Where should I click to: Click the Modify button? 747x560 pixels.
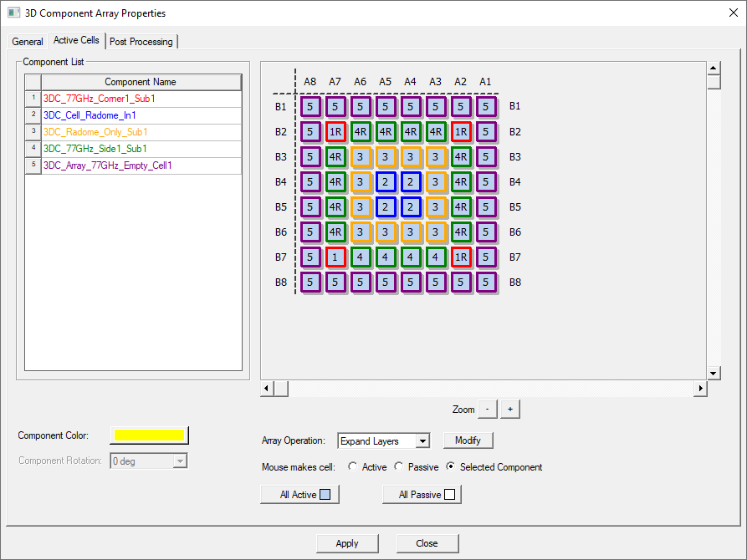click(x=468, y=440)
